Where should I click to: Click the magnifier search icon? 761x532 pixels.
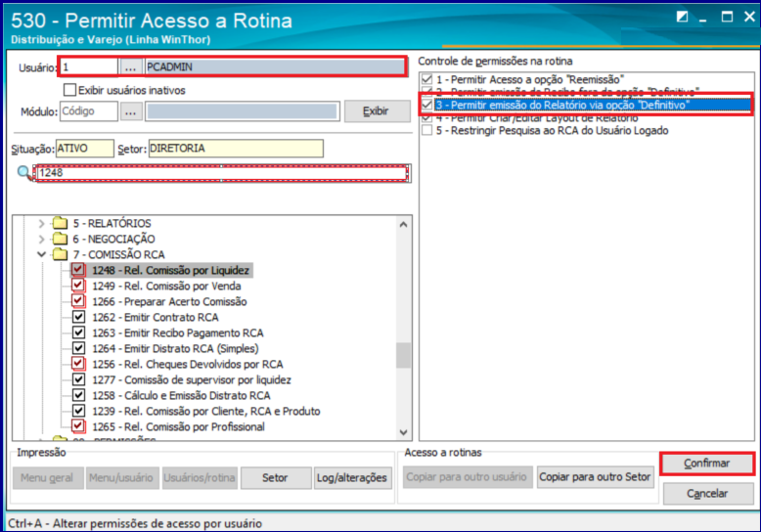[23, 173]
